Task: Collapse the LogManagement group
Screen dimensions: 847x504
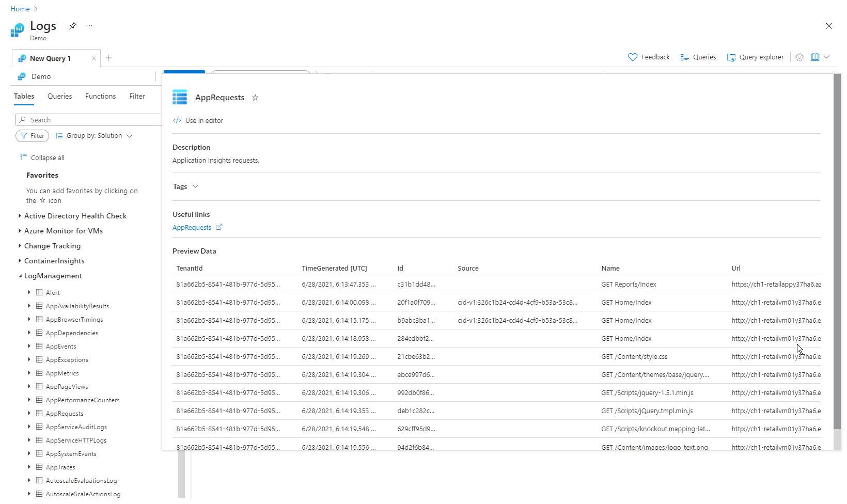Action: 20,276
